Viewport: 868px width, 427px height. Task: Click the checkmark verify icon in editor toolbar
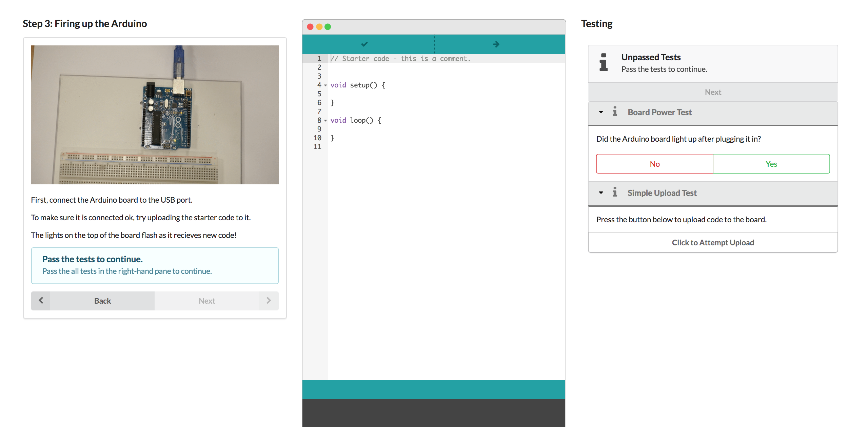tap(364, 44)
